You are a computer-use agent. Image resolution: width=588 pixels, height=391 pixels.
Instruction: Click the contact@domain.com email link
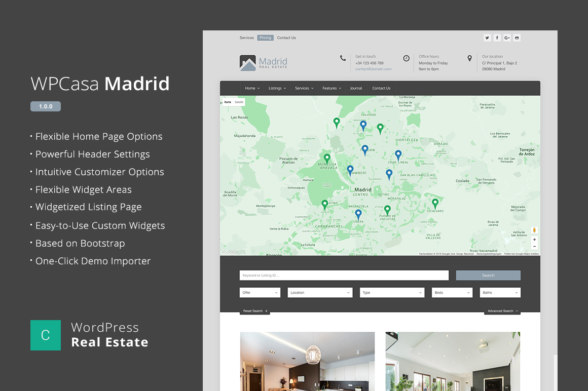click(x=373, y=69)
